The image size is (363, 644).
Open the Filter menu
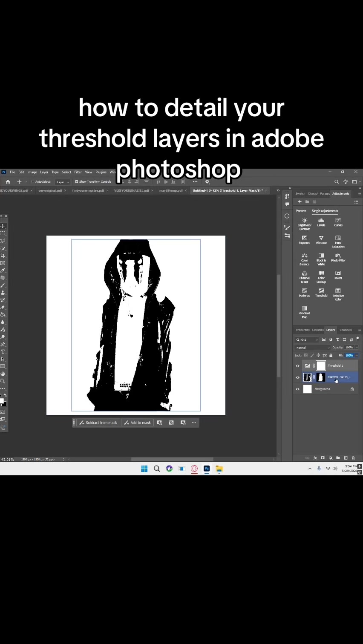pyautogui.click(x=78, y=172)
